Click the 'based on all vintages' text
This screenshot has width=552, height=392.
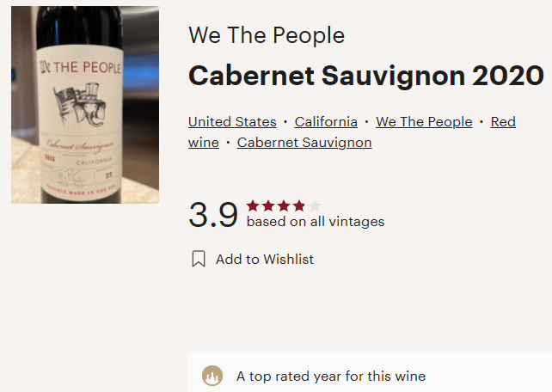pyautogui.click(x=316, y=222)
